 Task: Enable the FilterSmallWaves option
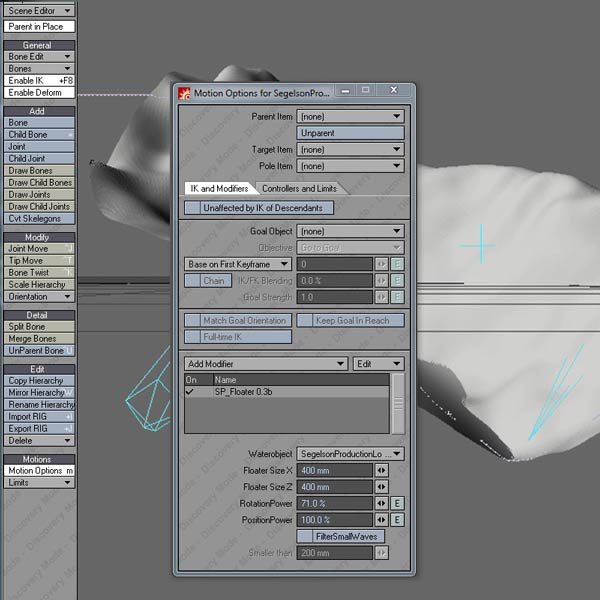tap(342, 536)
